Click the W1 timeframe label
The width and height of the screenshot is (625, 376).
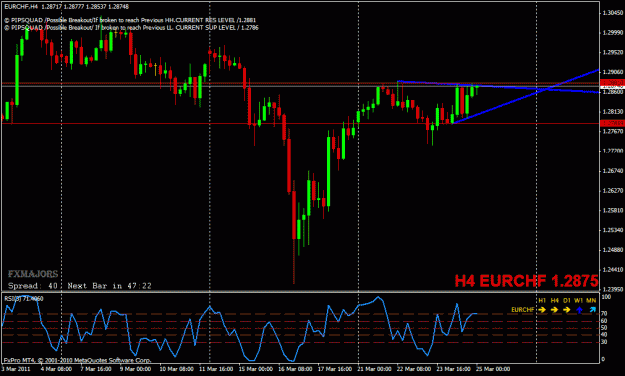click(579, 300)
